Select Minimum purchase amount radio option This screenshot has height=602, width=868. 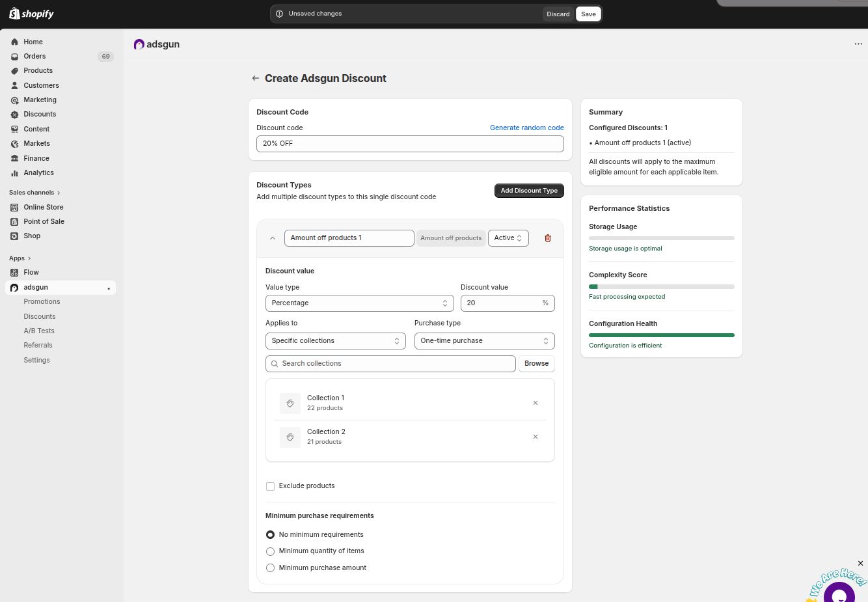point(271,568)
